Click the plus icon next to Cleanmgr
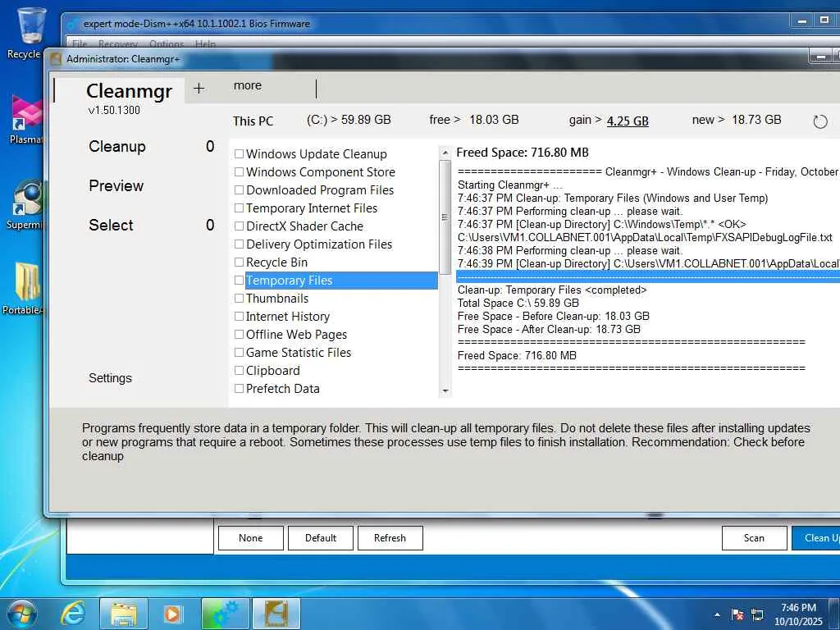Image resolution: width=840 pixels, height=630 pixels. (x=199, y=89)
